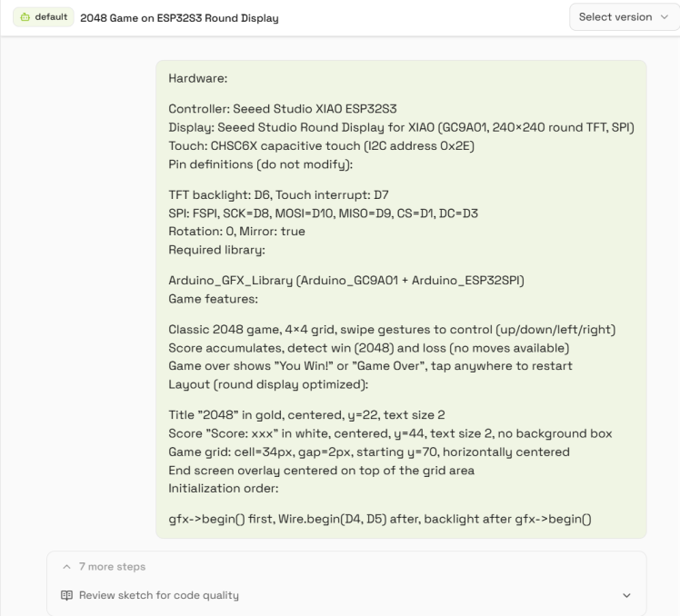Click the 2048 Game on ESP32S3 Round Display title

click(x=179, y=18)
